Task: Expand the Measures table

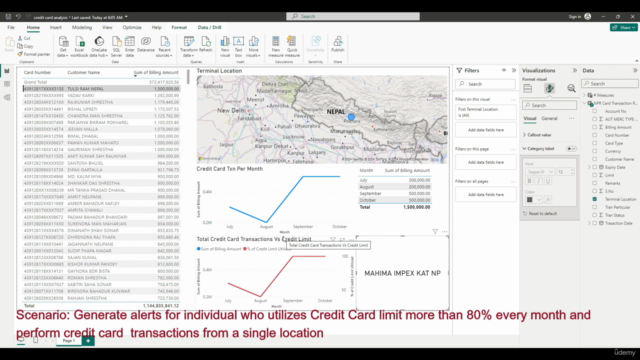Action: pyautogui.click(x=584, y=95)
